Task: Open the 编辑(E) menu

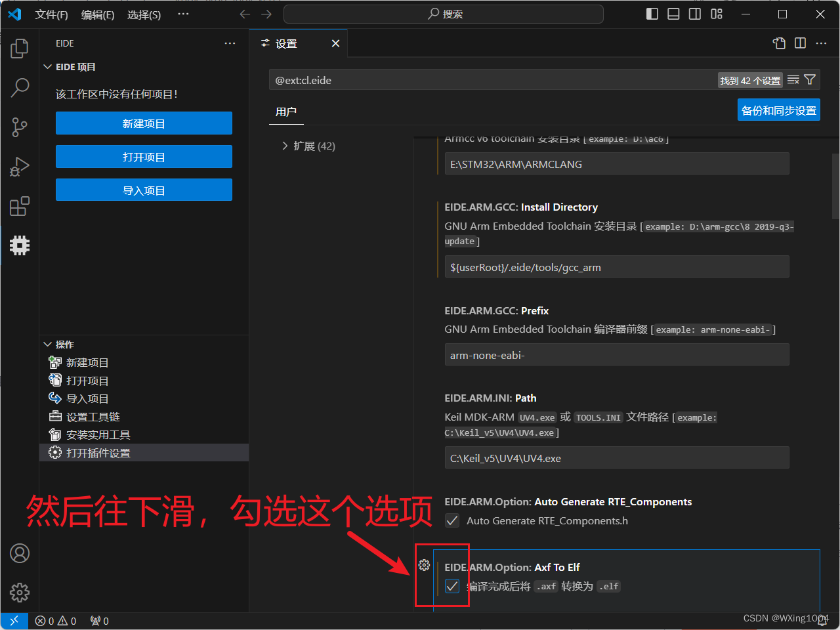Action: (x=98, y=14)
